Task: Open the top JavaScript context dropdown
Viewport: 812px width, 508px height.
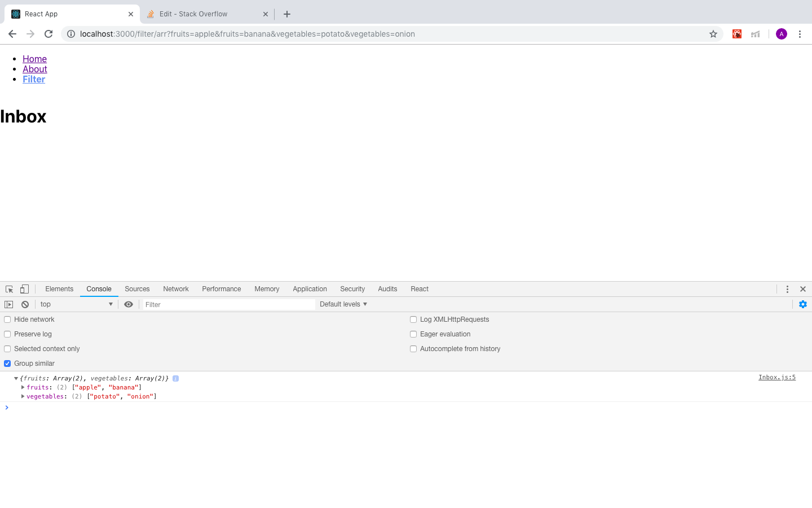Action: click(76, 304)
